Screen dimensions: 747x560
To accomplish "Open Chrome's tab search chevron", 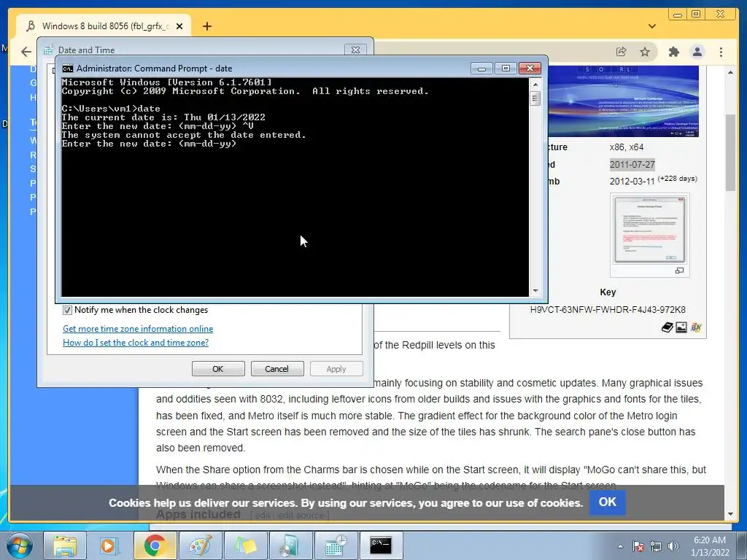I will pos(652,26).
